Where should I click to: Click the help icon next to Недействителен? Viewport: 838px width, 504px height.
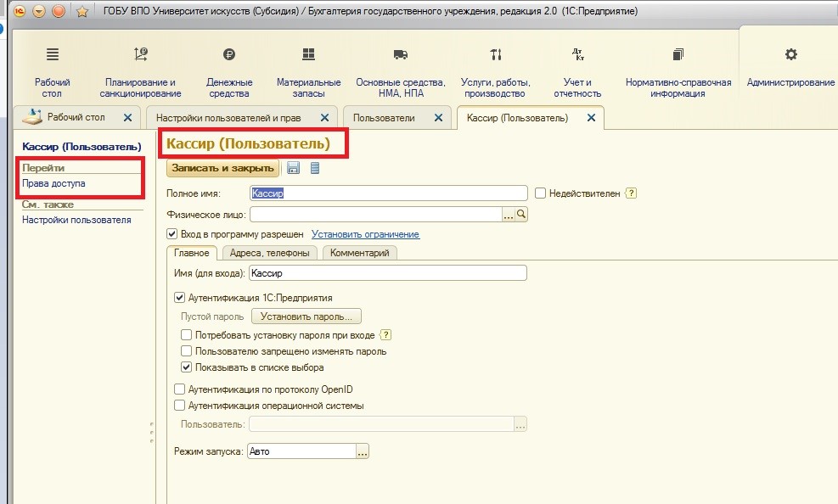pos(631,193)
